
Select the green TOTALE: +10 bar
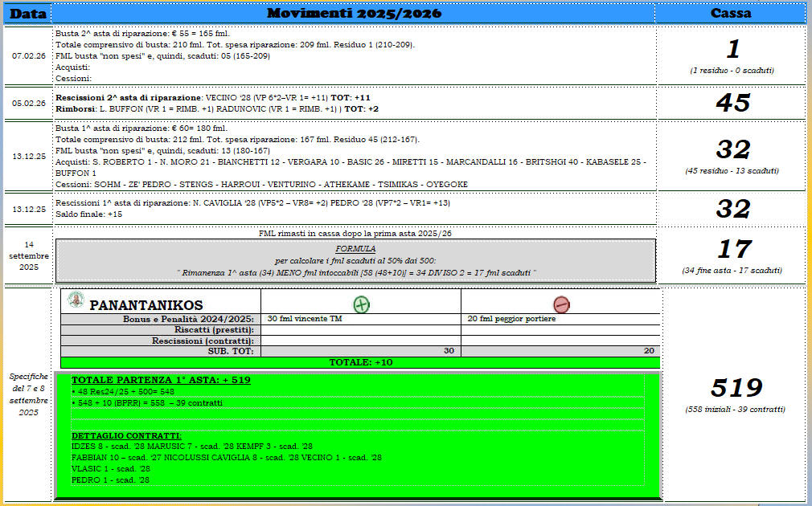click(360, 363)
